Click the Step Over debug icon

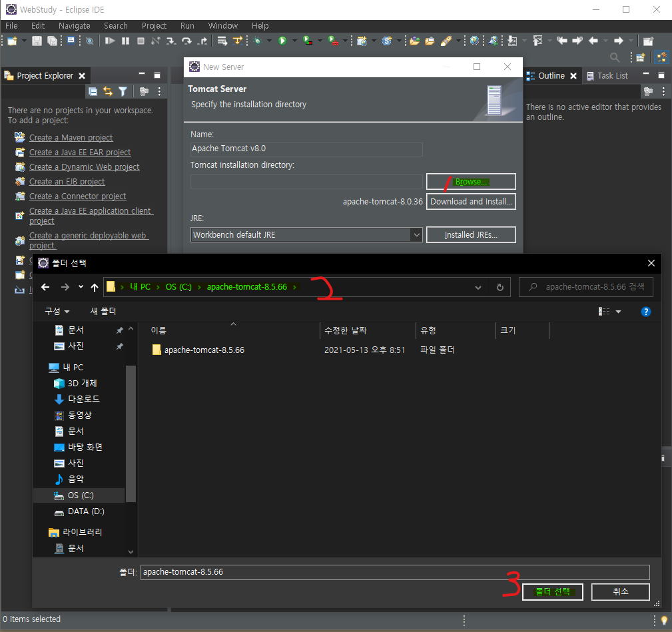click(x=186, y=41)
